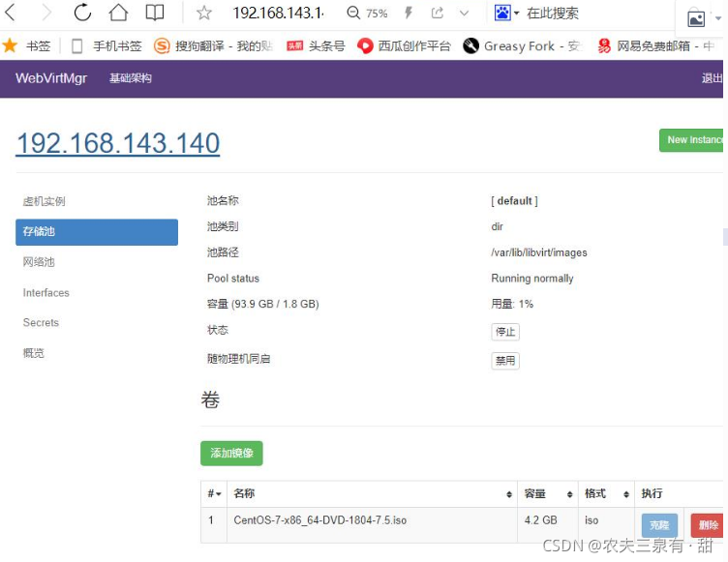This screenshot has width=728, height=562.
Task: Open the 手机书签 mobile bookmarks
Action: [x=106, y=45]
